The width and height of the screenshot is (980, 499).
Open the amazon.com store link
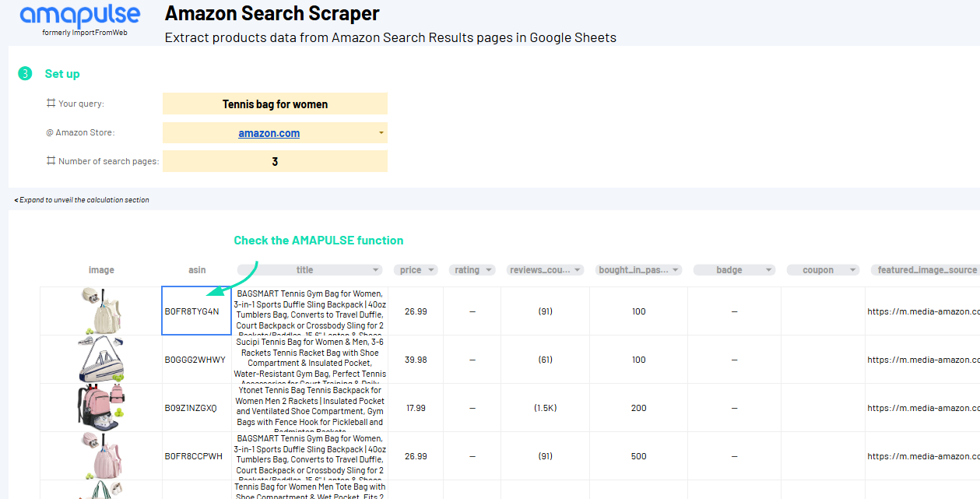point(269,133)
